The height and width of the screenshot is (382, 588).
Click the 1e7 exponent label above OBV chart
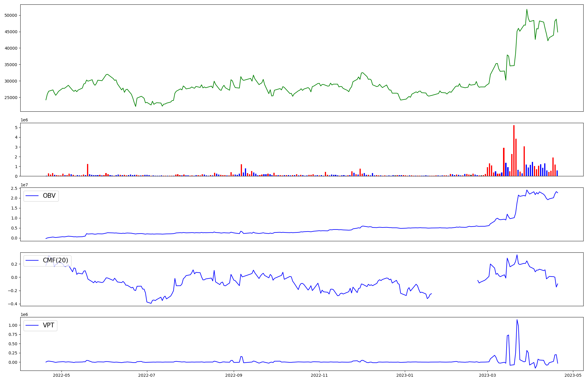24,185
